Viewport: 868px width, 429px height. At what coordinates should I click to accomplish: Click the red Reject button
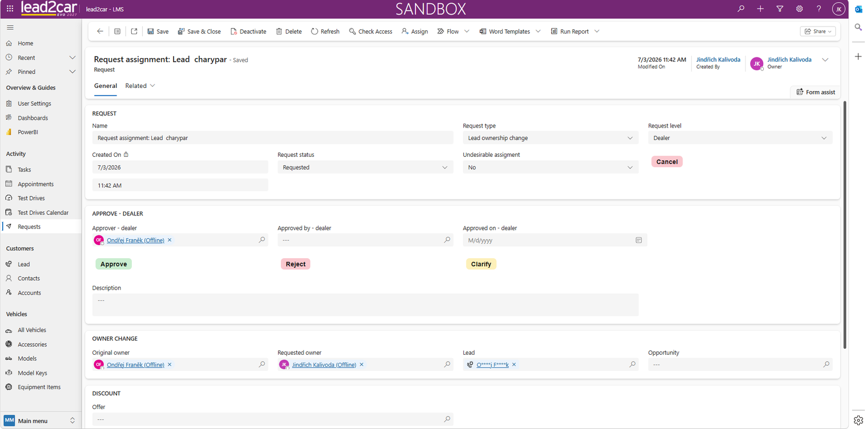pyautogui.click(x=296, y=264)
